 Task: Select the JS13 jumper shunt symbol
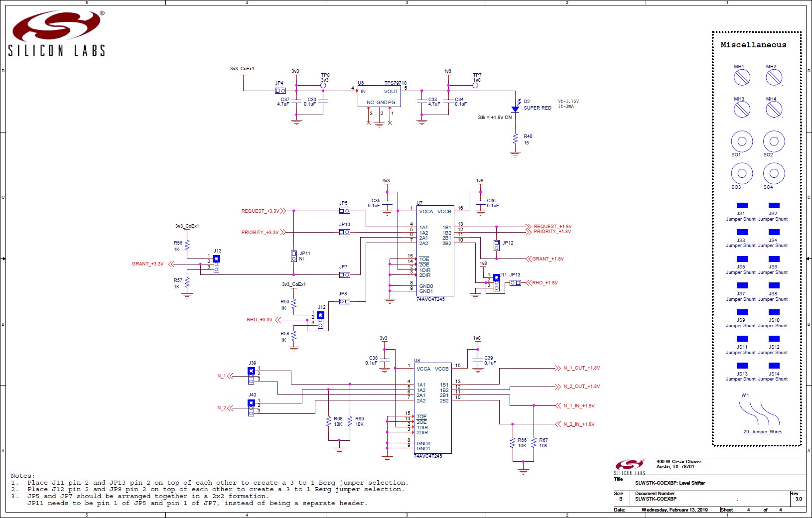[742, 366]
